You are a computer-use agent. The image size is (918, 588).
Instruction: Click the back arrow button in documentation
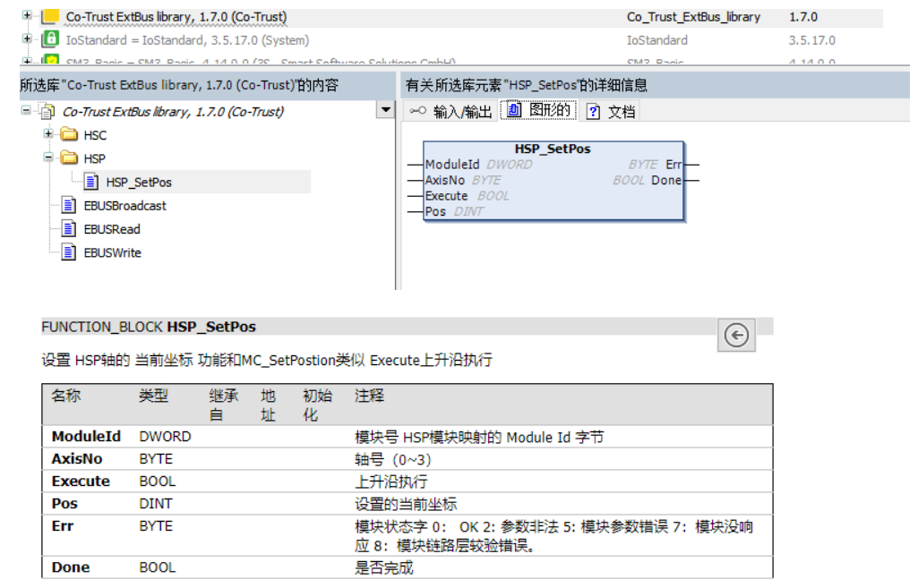tap(736, 336)
